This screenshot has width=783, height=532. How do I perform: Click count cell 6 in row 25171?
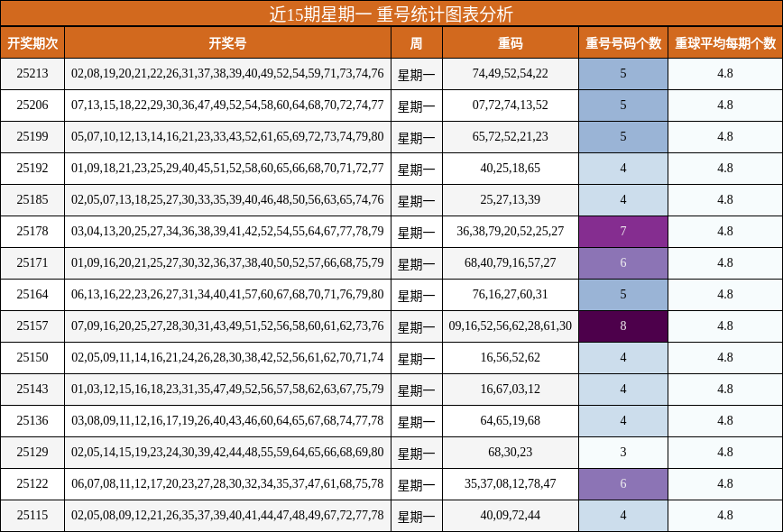coord(623,262)
